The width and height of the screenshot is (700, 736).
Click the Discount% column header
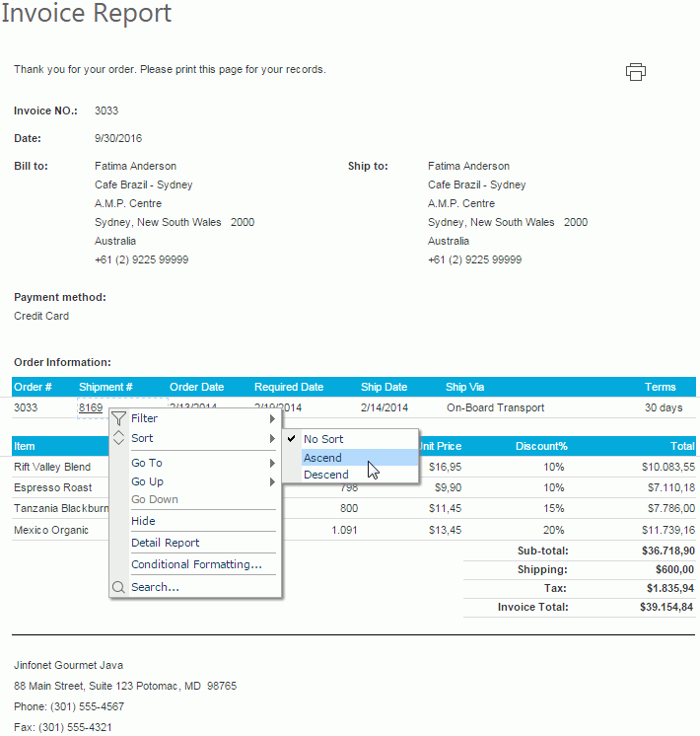[541, 446]
